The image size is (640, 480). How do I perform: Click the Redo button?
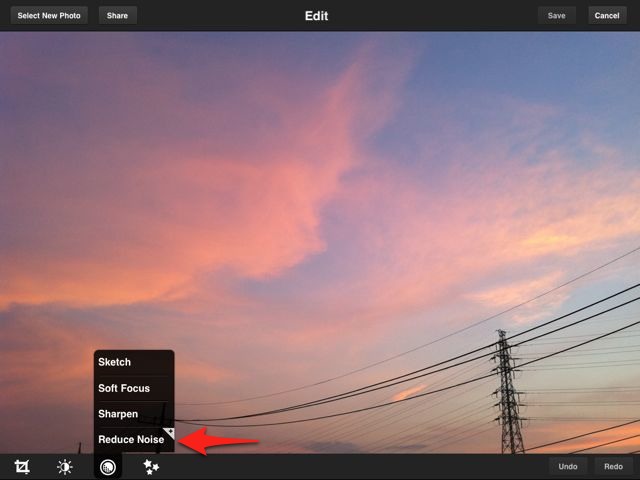[613, 467]
